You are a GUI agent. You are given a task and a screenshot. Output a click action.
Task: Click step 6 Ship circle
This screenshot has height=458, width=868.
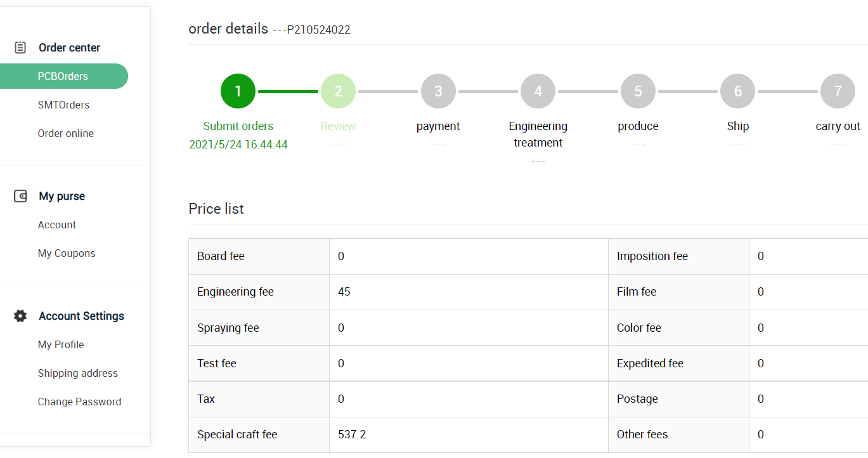[737, 91]
